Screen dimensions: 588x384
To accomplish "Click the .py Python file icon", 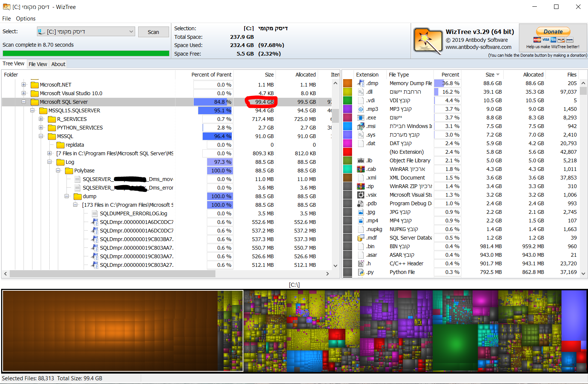I will (361, 272).
